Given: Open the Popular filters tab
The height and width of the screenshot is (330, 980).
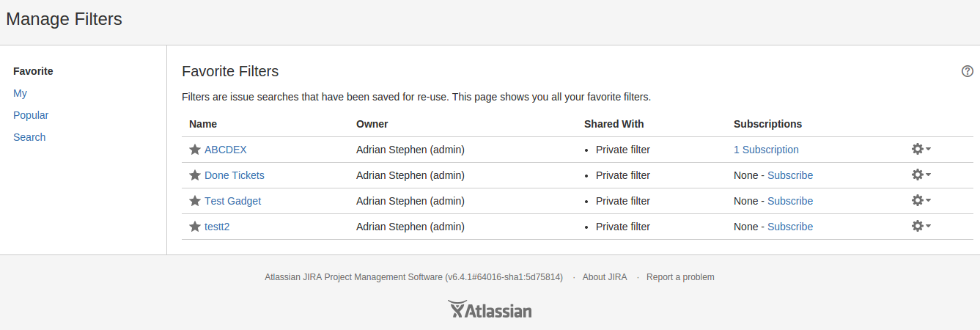Looking at the screenshot, I should (x=31, y=115).
